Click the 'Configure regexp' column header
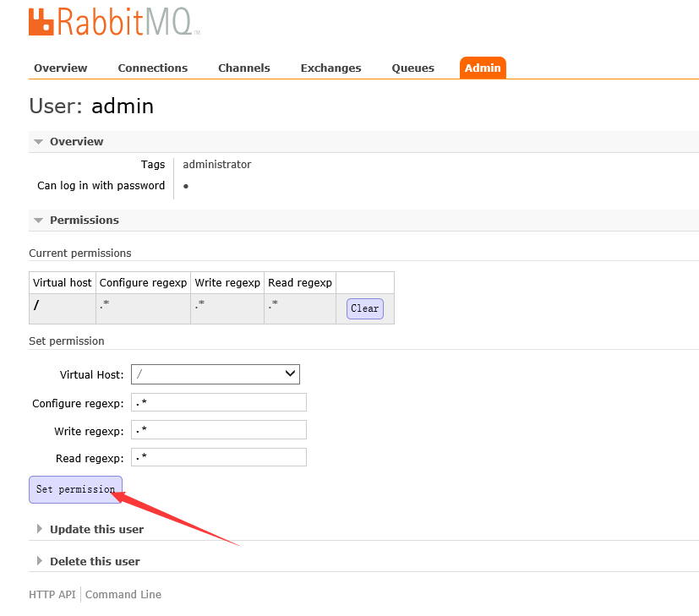Viewport: 699px width, 616px height. pyautogui.click(x=143, y=283)
